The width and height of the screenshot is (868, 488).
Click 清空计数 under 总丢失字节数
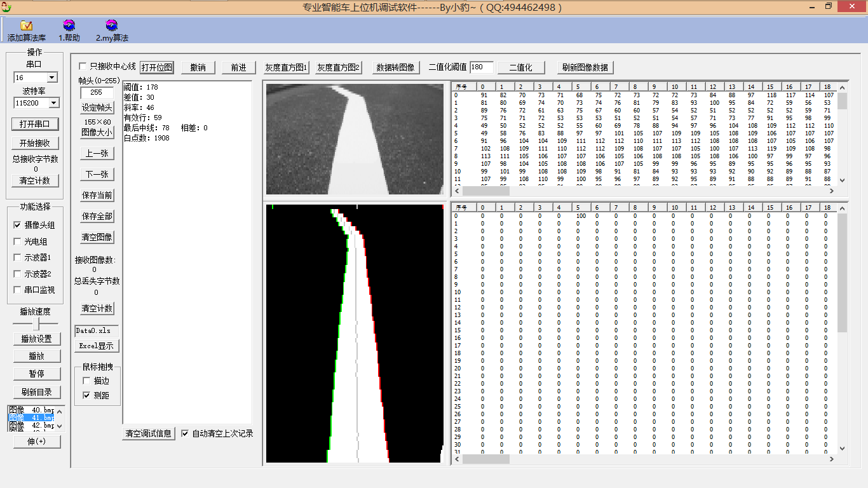(x=97, y=308)
